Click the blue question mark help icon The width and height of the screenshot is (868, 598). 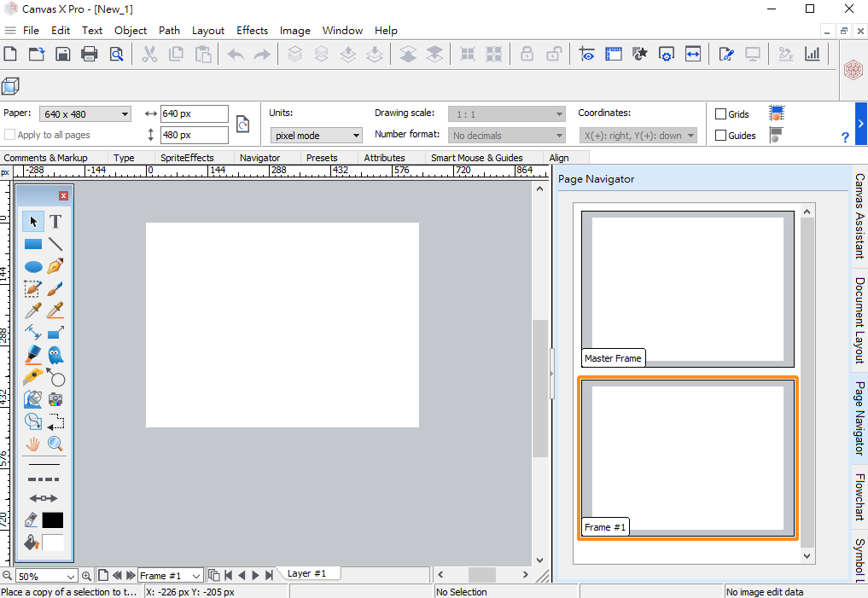pyautogui.click(x=845, y=137)
